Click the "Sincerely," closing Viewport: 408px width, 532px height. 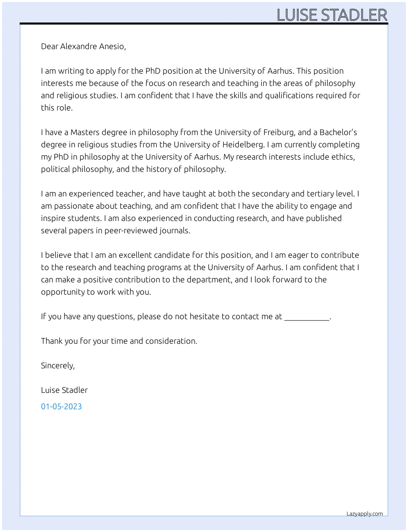coord(58,365)
